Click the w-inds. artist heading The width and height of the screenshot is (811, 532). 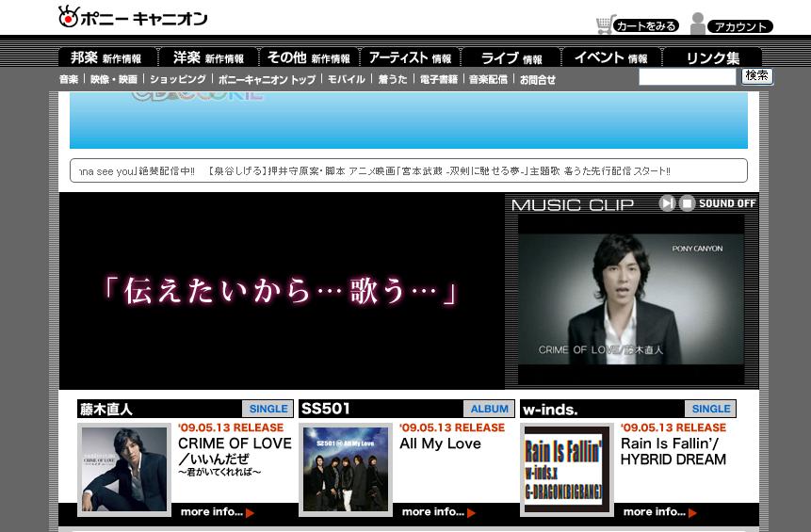550,410
